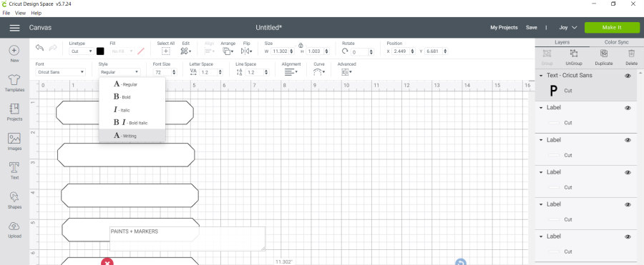The width and height of the screenshot is (644, 265).
Task: Click the green Make It button
Action: click(612, 27)
